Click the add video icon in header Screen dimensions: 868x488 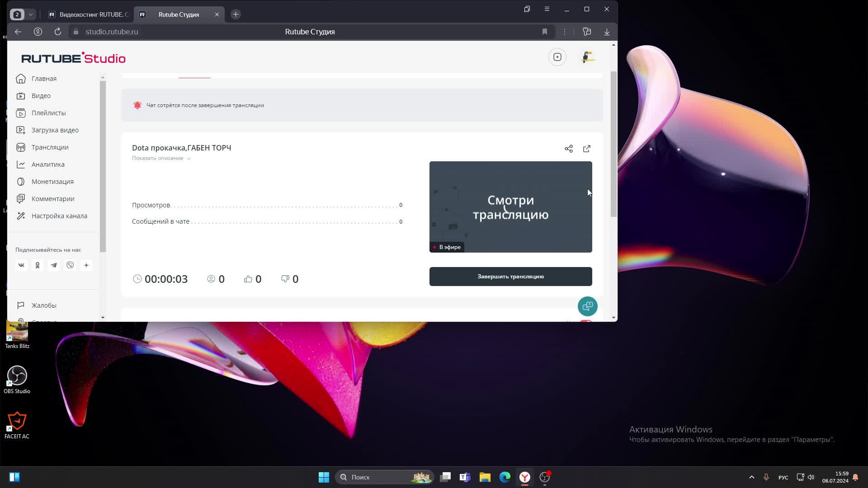(557, 57)
